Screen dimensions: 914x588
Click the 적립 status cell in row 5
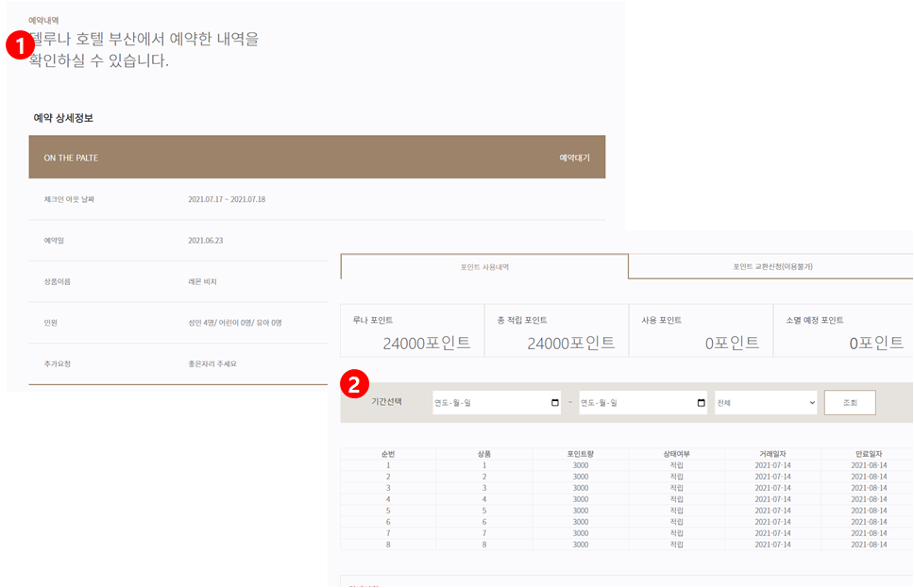pos(677,511)
